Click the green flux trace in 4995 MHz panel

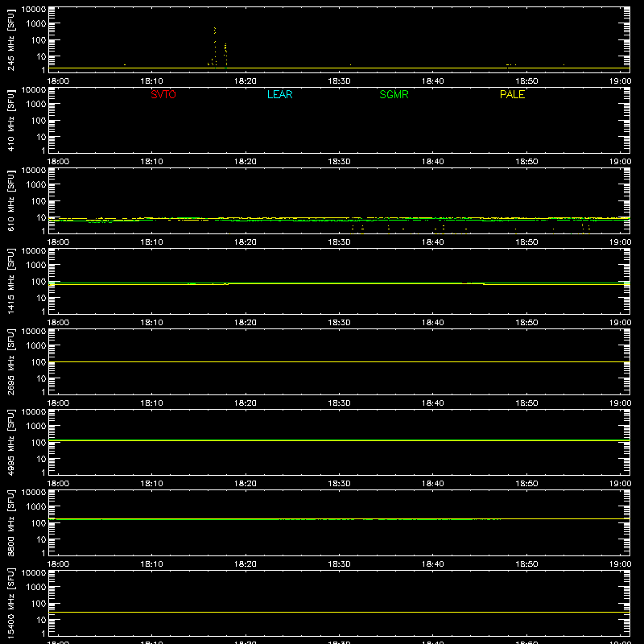click(x=339, y=440)
